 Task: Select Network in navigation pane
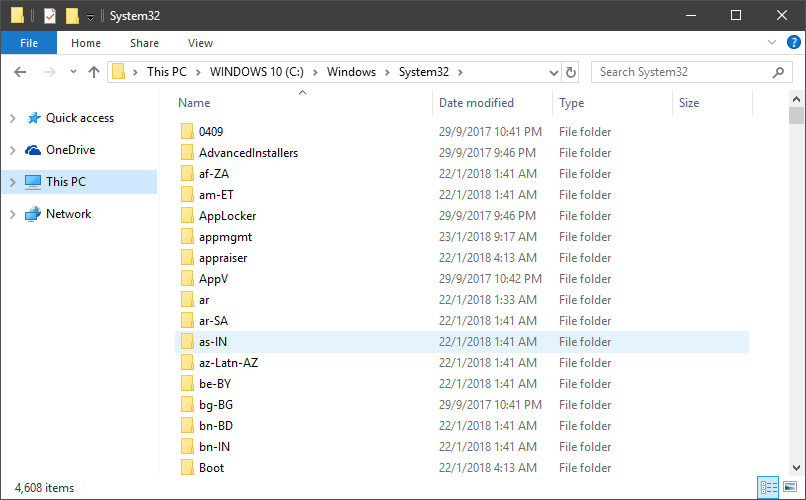pos(68,214)
